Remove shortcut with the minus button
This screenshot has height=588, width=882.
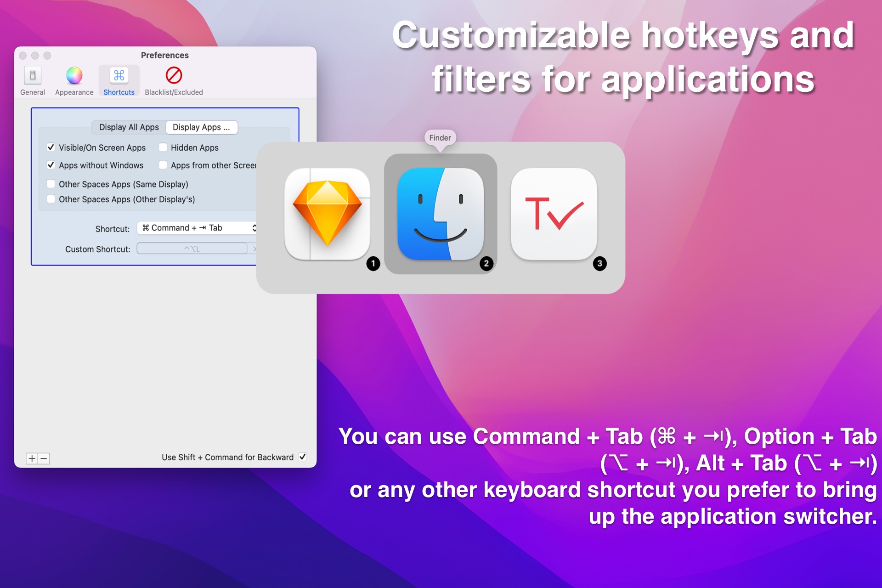point(44,458)
